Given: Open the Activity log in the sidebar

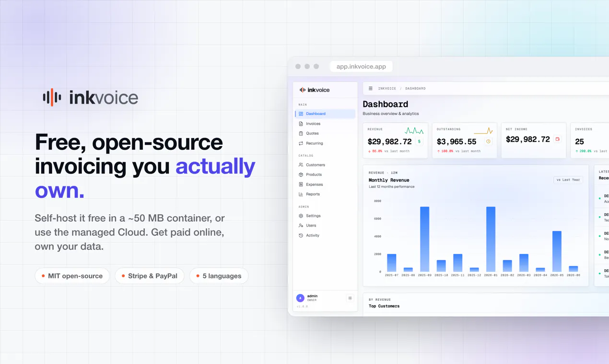Looking at the screenshot, I should 325,235.
